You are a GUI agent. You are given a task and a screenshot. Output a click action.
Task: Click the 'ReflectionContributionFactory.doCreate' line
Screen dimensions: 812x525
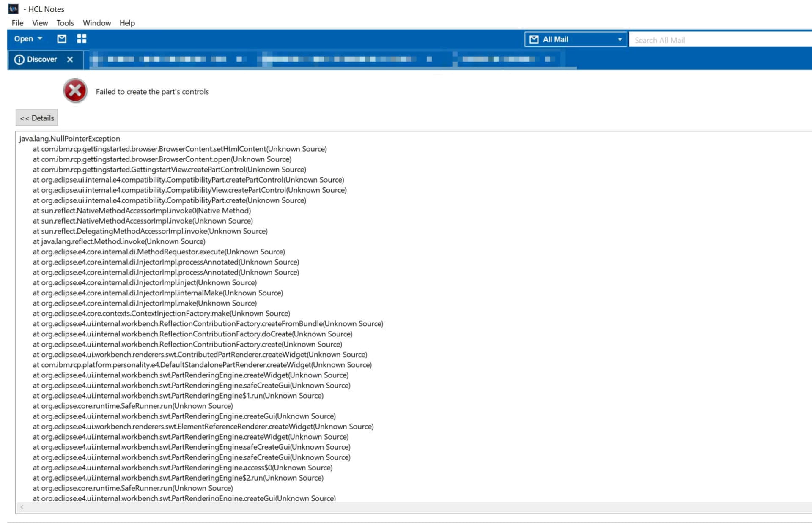pyautogui.click(x=192, y=334)
